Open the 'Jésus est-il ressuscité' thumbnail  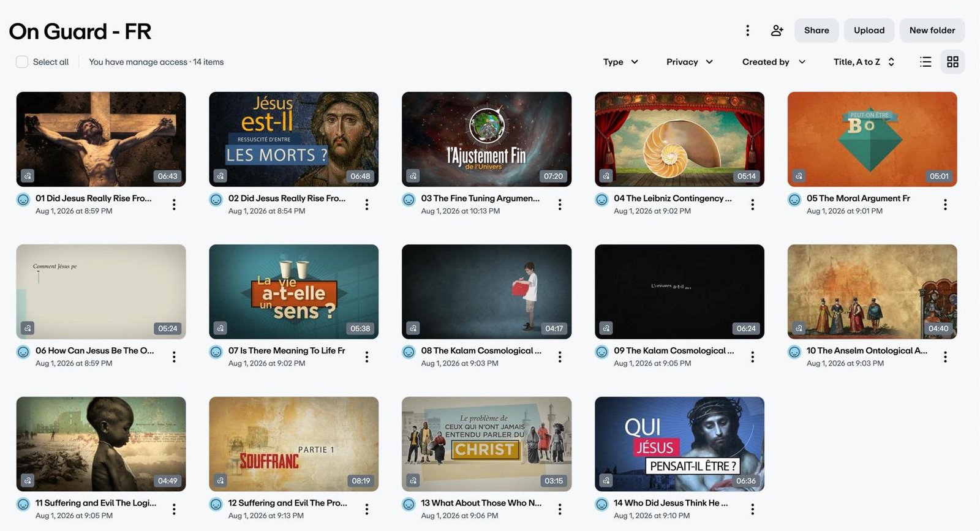(x=293, y=139)
